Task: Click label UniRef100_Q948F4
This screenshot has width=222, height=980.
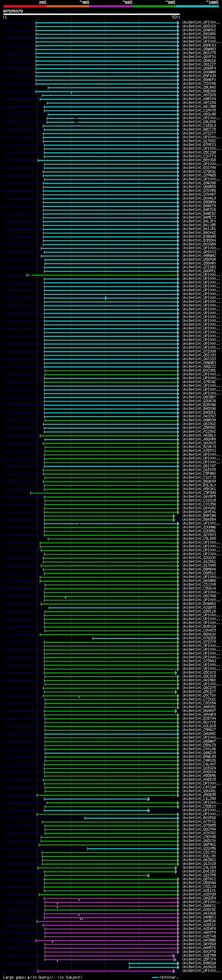Action: (x=199, y=68)
